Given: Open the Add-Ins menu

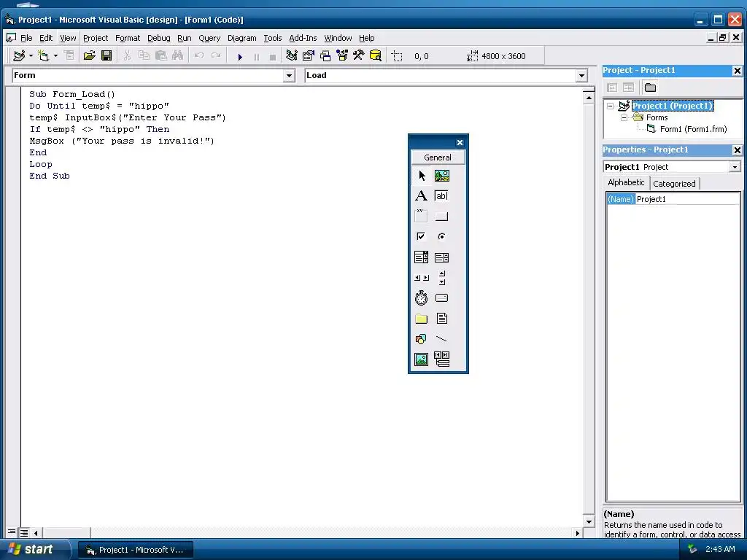Looking at the screenshot, I should click(303, 38).
